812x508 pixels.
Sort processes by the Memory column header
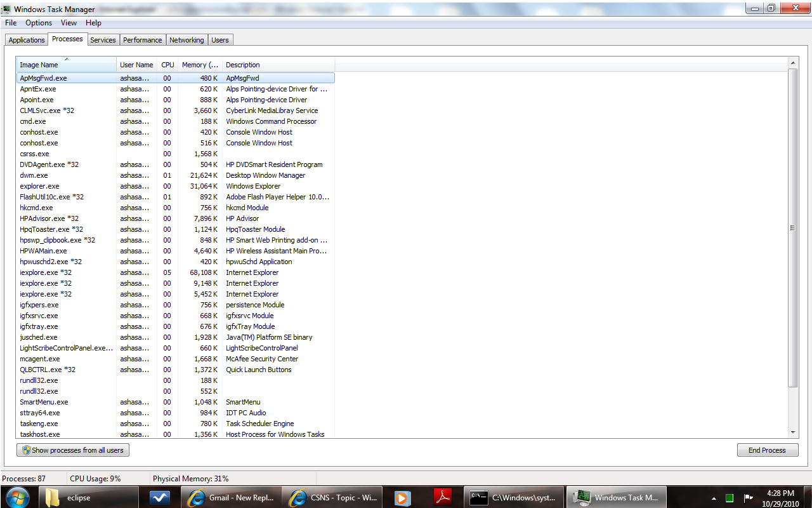pyautogui.click(x=199, y=65)
